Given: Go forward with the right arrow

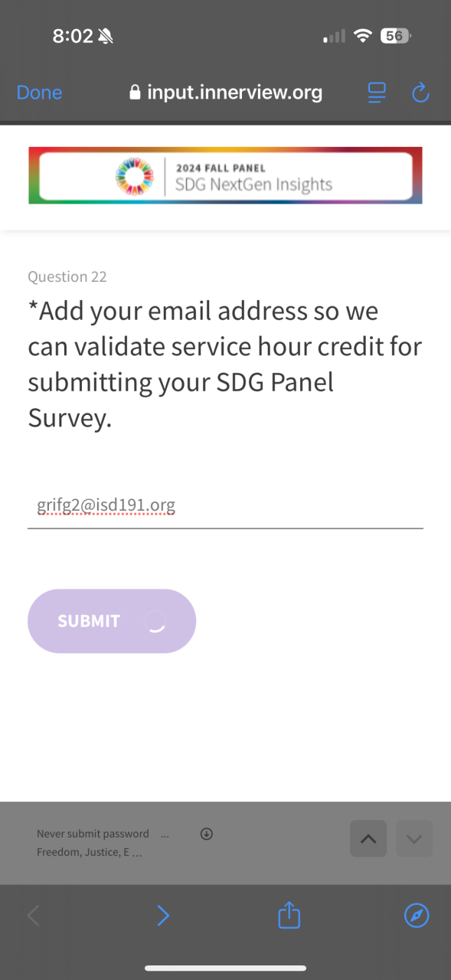Looking at the screenshot, I should (x=163, y=915).
